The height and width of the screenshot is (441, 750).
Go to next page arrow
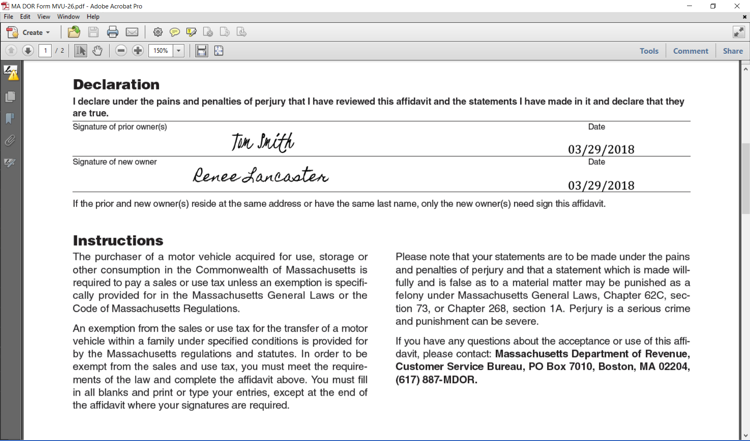point(28,50)
